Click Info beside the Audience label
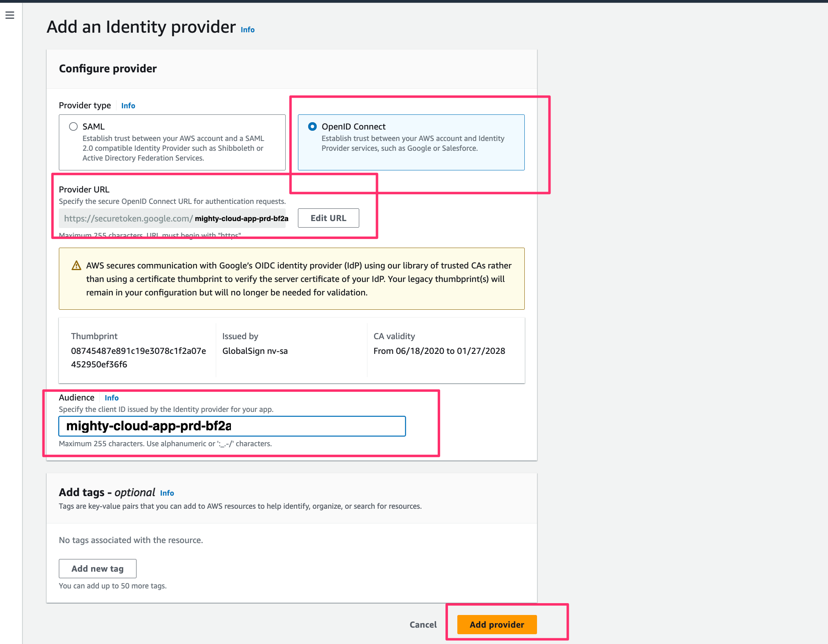This screenshot has width=828, height=644. 111,398
